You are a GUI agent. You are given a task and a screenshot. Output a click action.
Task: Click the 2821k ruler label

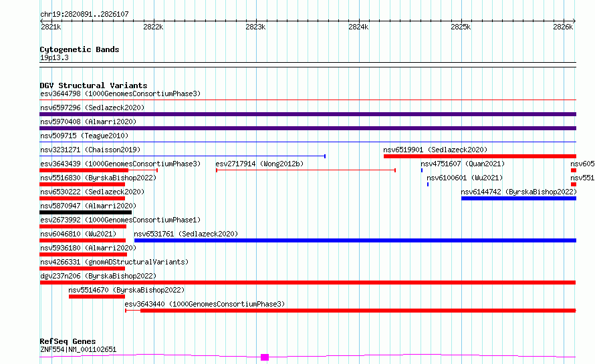tap(50, 27)
